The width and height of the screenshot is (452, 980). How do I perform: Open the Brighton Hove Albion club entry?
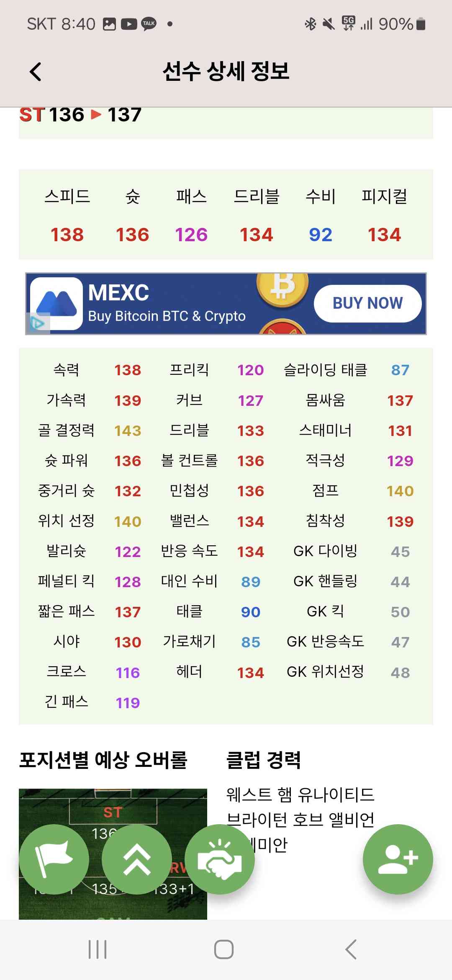coord(300,820)
